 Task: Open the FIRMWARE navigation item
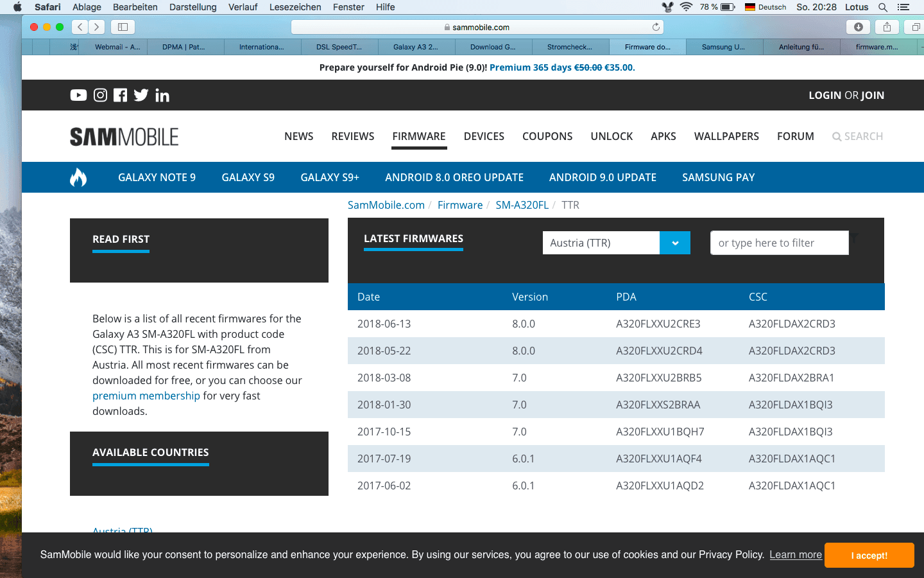[x=419, y=136]
